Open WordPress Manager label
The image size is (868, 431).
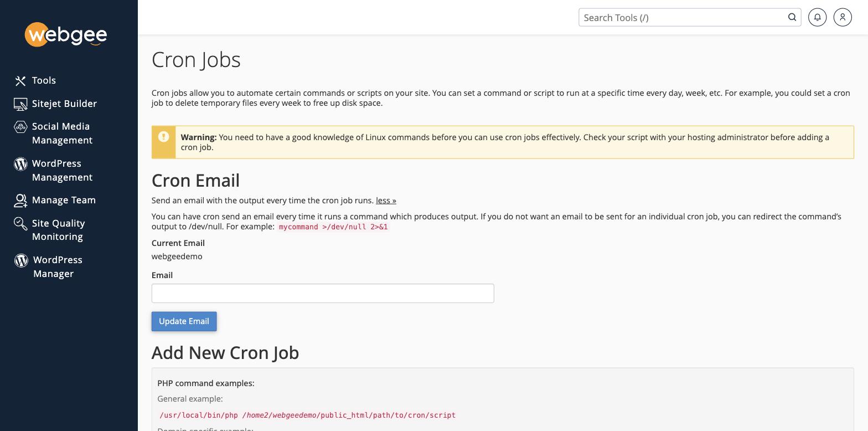click(x=58, y=266)
